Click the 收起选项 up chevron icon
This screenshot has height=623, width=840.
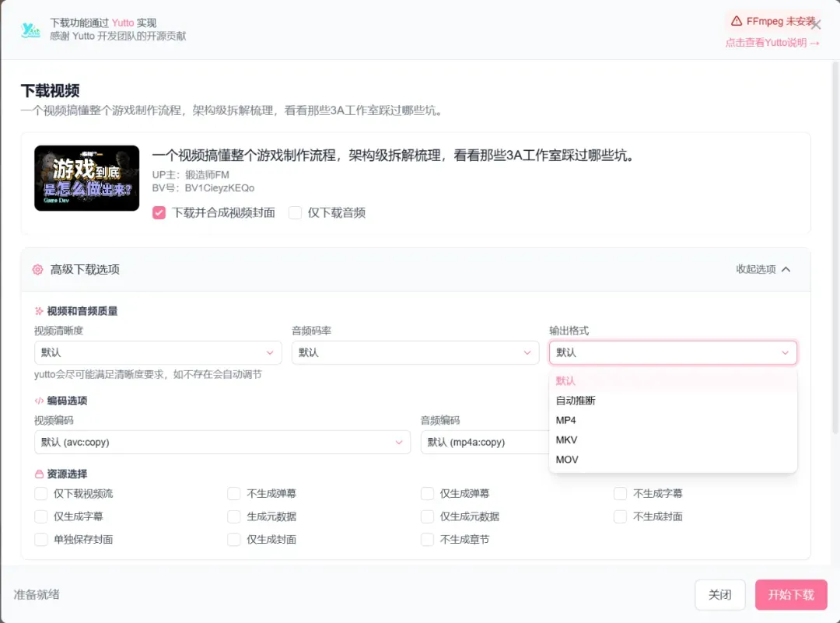pos(786,269)
